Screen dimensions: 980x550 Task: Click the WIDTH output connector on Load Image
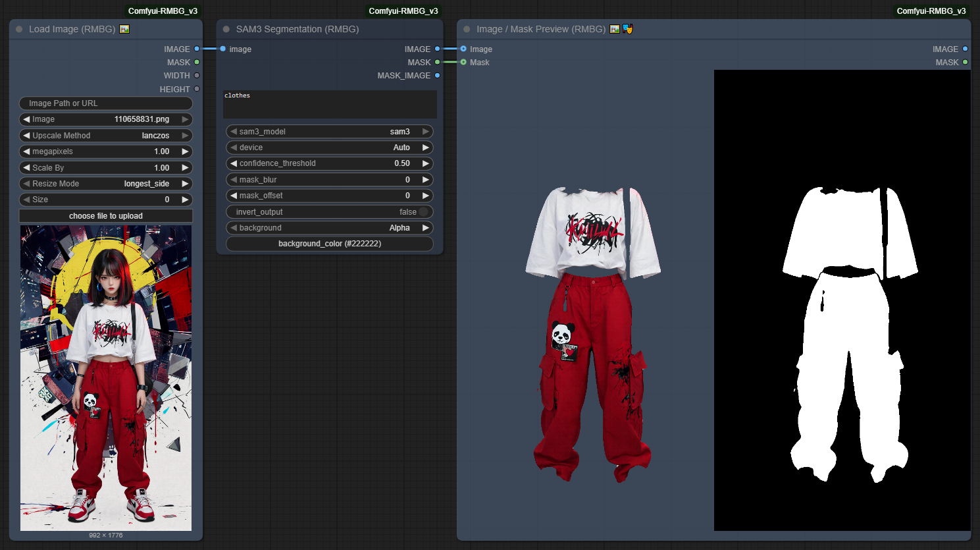tap(196, 75)
